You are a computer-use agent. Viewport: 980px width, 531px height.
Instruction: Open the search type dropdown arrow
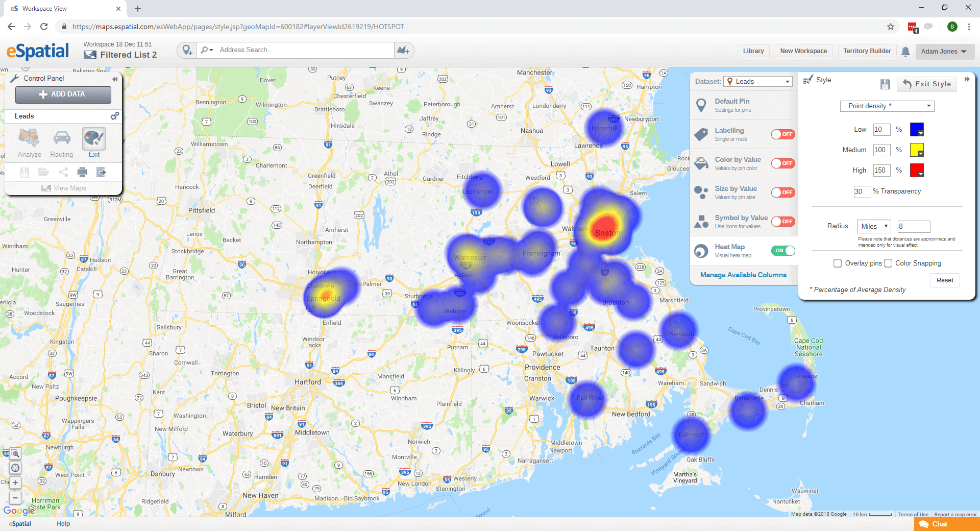(207, 50)
